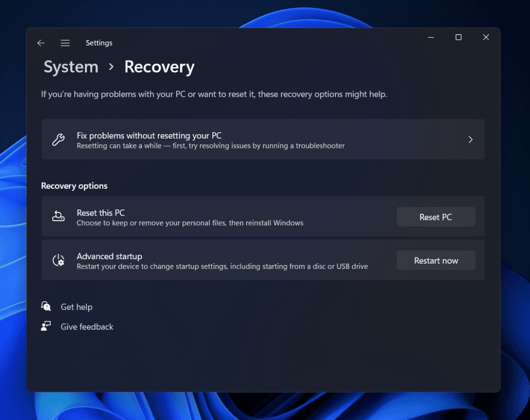The height and width of the screenshot is (420, 530).
Task: Click the Restart now button
Action: pos(436,260)
